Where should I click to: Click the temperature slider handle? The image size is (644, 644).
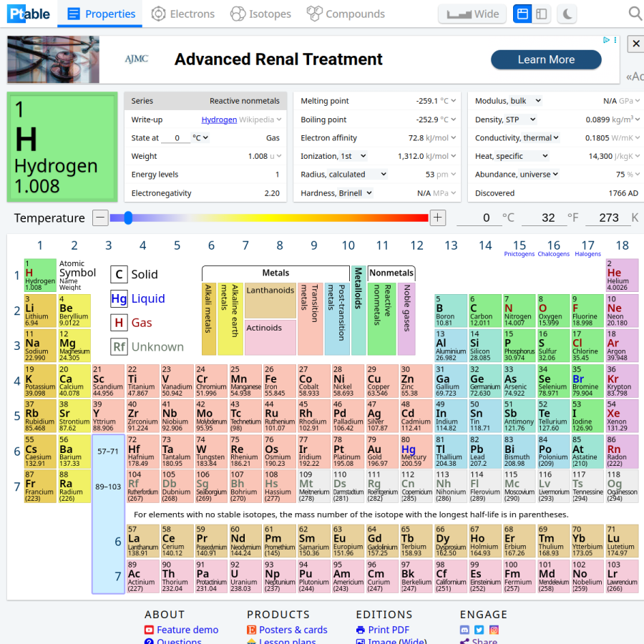point(128,218)
